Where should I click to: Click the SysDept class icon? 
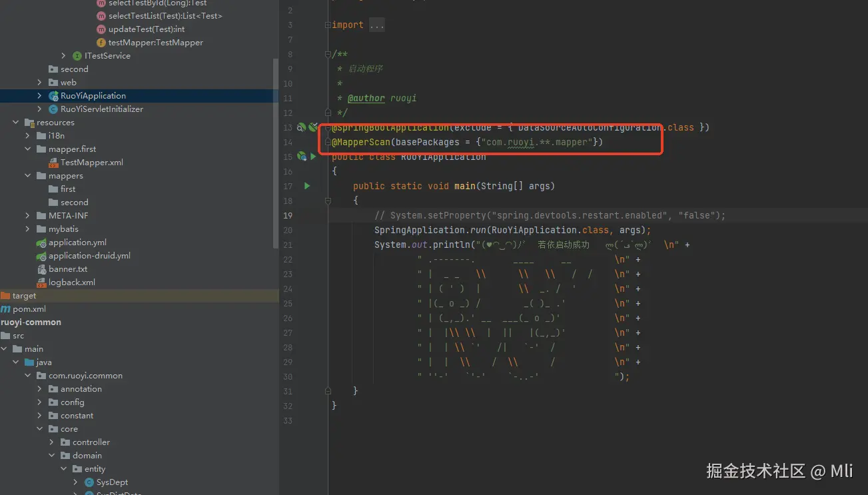(89, 482)
